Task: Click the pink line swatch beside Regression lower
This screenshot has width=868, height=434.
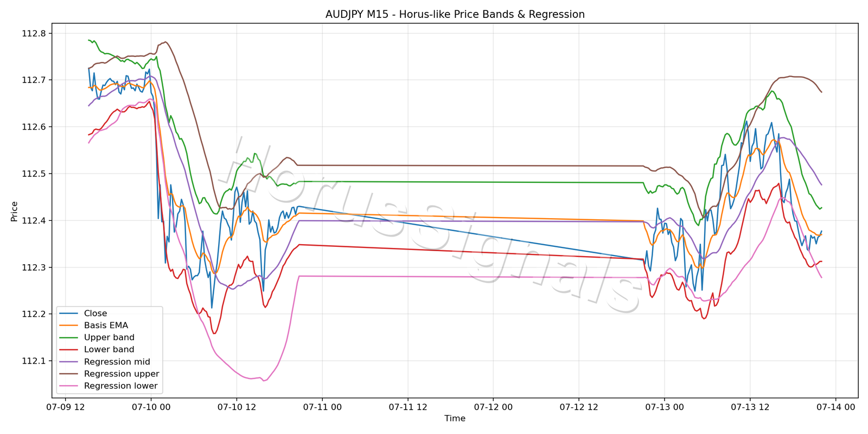Action: 69,386
